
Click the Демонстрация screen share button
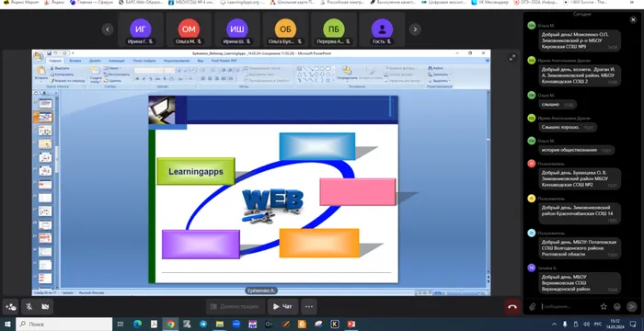[236, 307]
